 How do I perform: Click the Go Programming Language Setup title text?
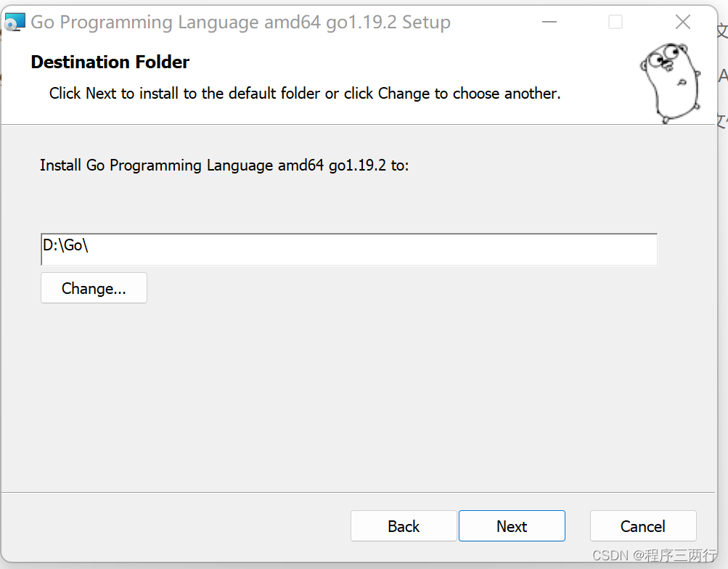240,22
